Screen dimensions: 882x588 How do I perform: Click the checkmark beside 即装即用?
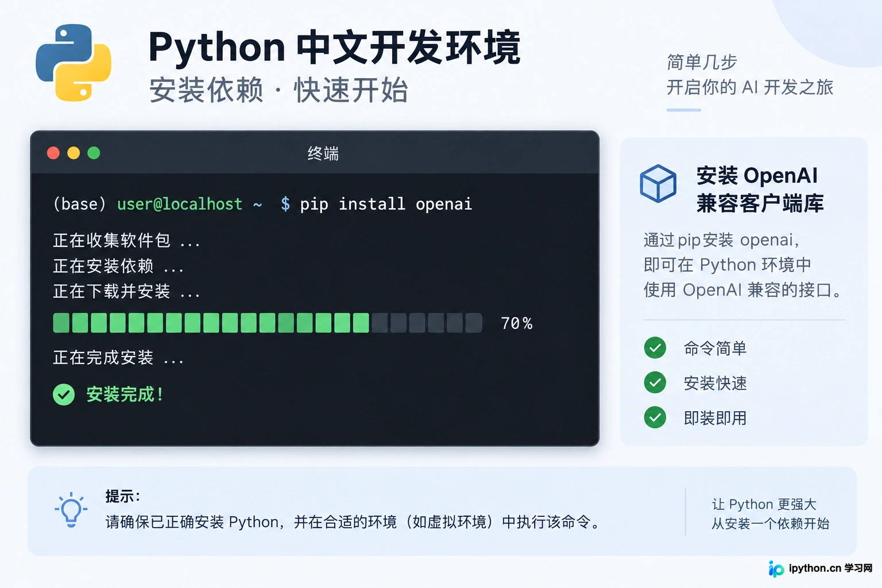click(x=655, y=417)
